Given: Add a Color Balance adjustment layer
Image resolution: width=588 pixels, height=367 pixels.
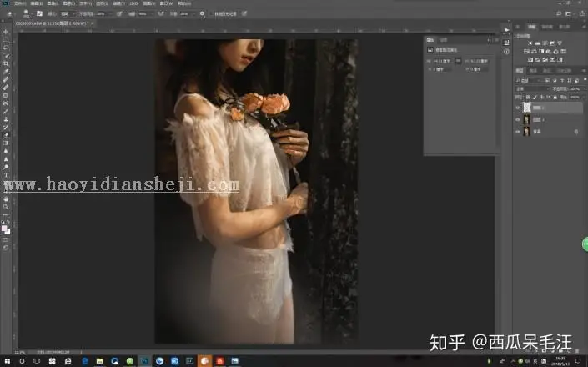Looking at the screenshot, I should (x=534, y=52).
